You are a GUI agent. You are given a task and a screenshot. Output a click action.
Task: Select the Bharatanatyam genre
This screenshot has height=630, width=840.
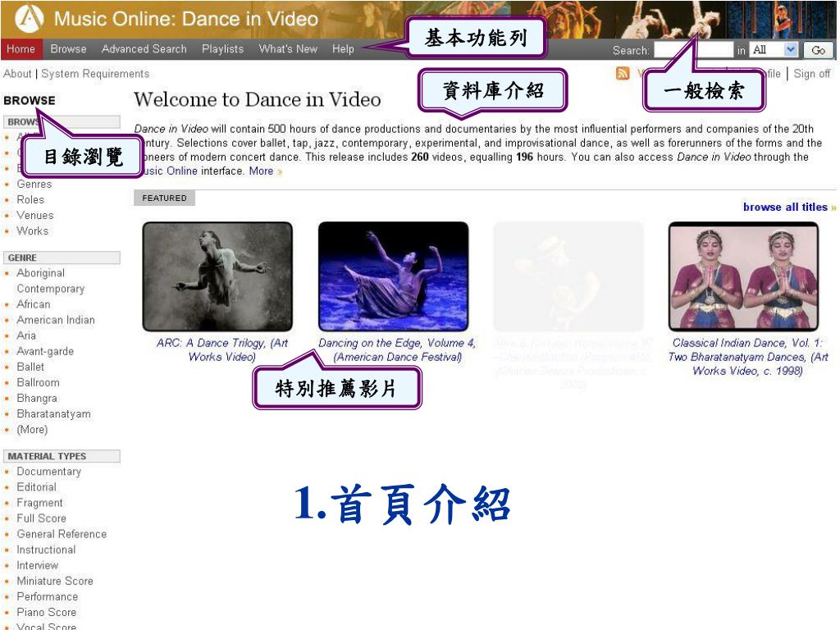[x=53, y=413]
